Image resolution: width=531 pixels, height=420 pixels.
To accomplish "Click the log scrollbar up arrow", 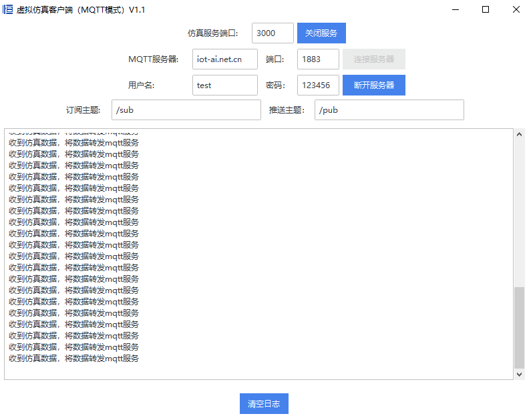I will [x=520, y=134].
